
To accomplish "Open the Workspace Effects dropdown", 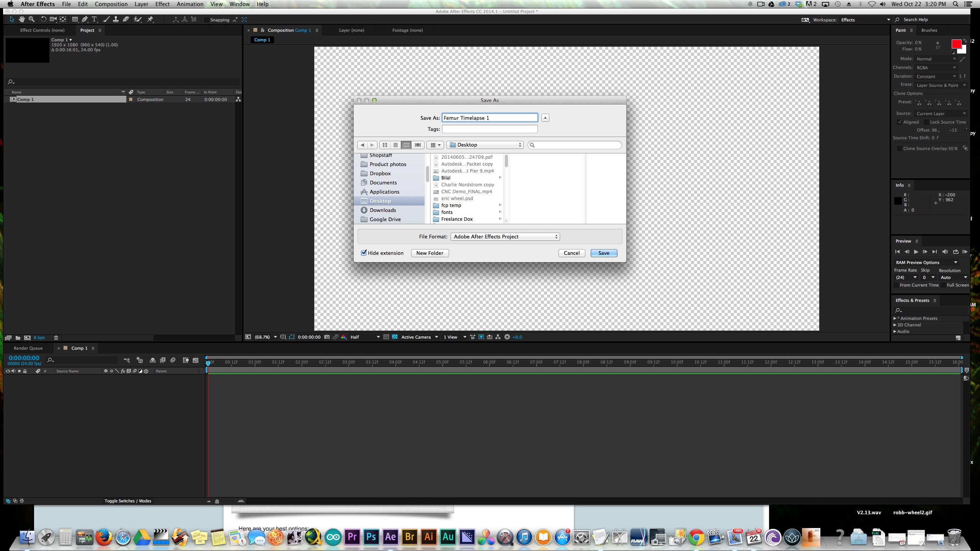I will [x=866, y=20].
